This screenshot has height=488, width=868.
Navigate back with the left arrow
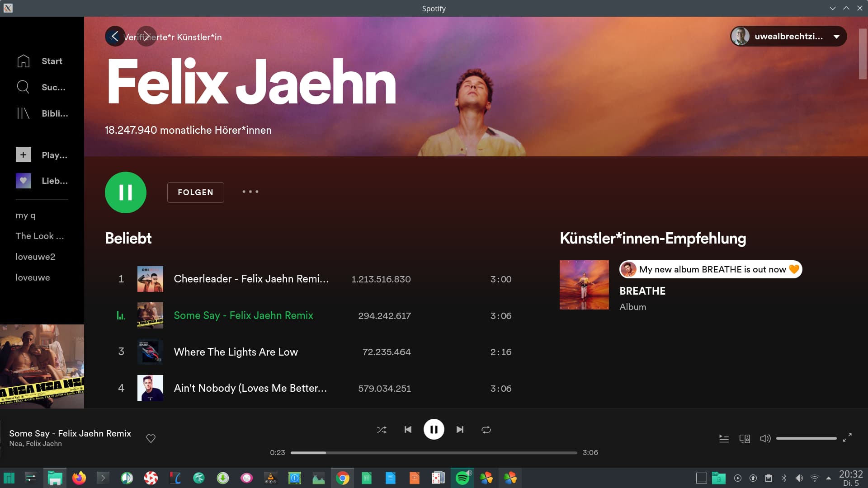pos(115,36)
